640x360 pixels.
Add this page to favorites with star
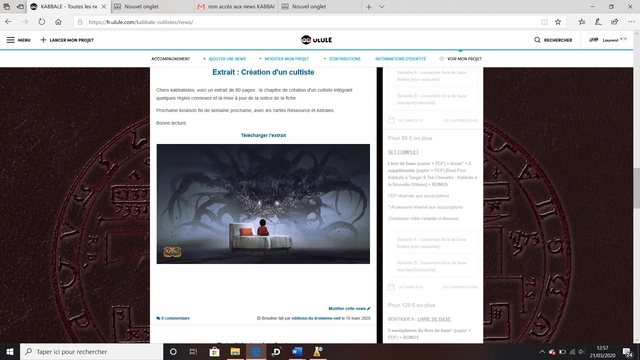pyautogui.click(x=558, y=22)
